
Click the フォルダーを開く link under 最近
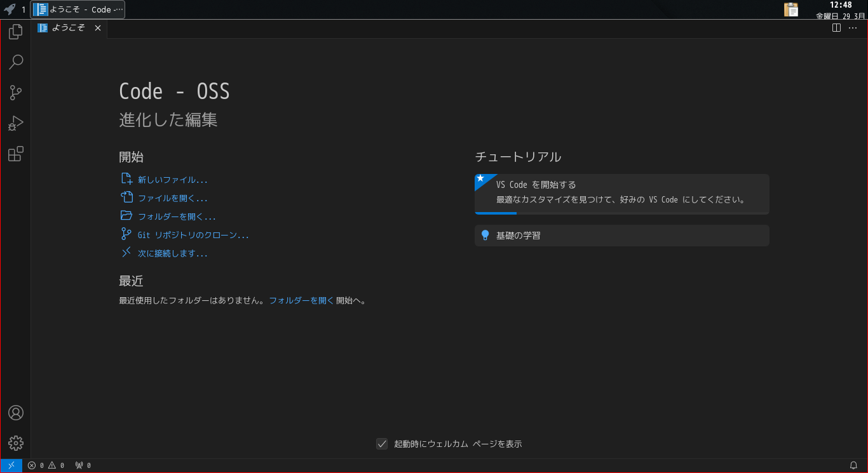click(301, 300)
